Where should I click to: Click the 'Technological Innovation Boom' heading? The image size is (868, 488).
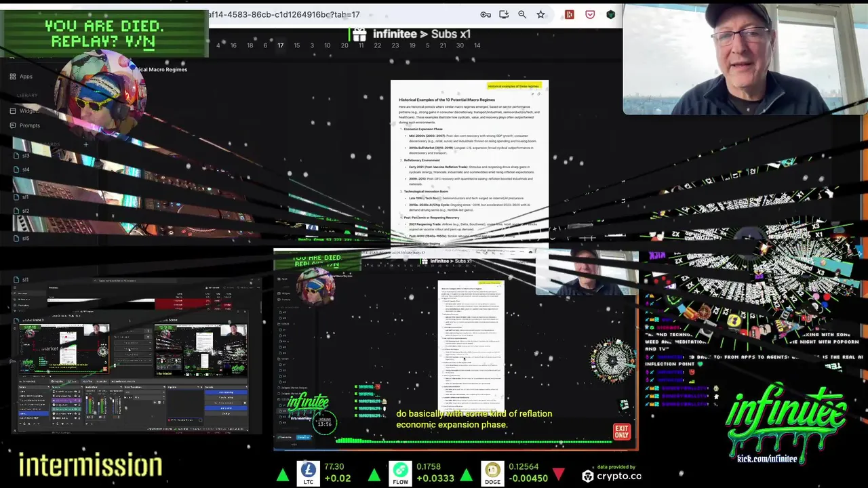tap(426, 191)
